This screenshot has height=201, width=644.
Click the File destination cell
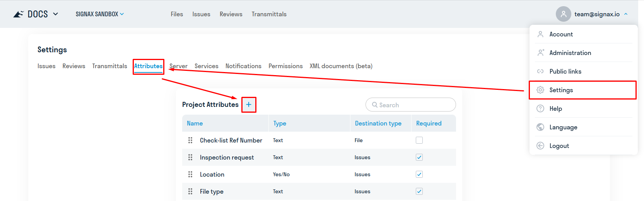(x=359, y=140)
